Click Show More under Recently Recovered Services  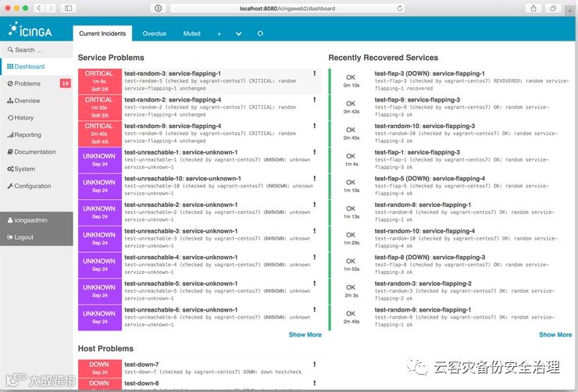point(555,334)
